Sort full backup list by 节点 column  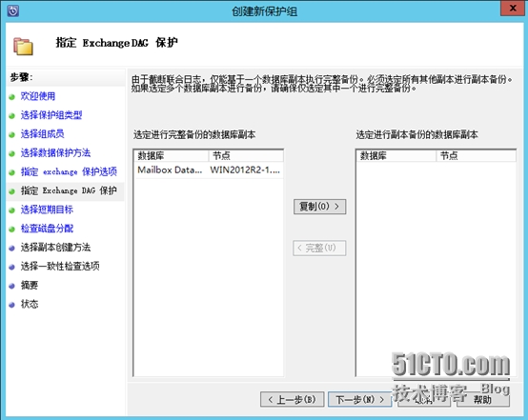pyautogui.click(x=246, y=155)
